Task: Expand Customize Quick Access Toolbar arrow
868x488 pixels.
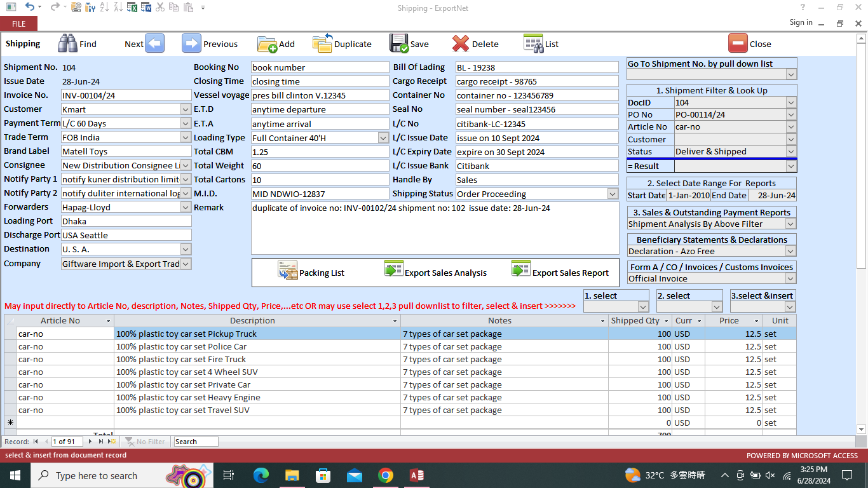Action: pos(203,8)
